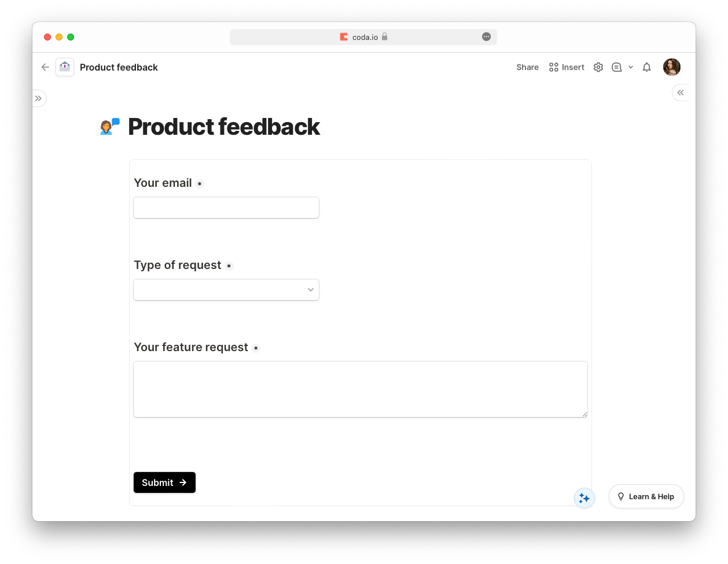The height and width of the screenshot is (564, 728).
Task: Open the comments icon
Action: [617, 67]
